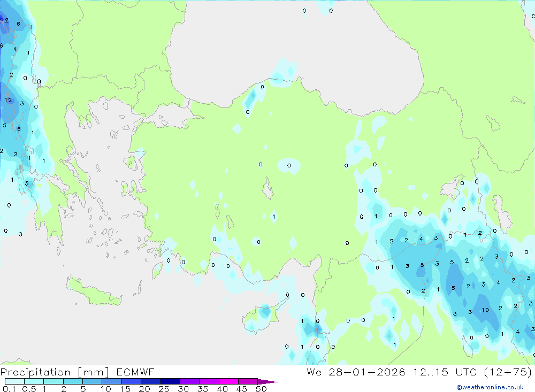Choose the 15–20 mm royal blue legend swatch
This screenshot has height=392, width=535.
(132, 381)
